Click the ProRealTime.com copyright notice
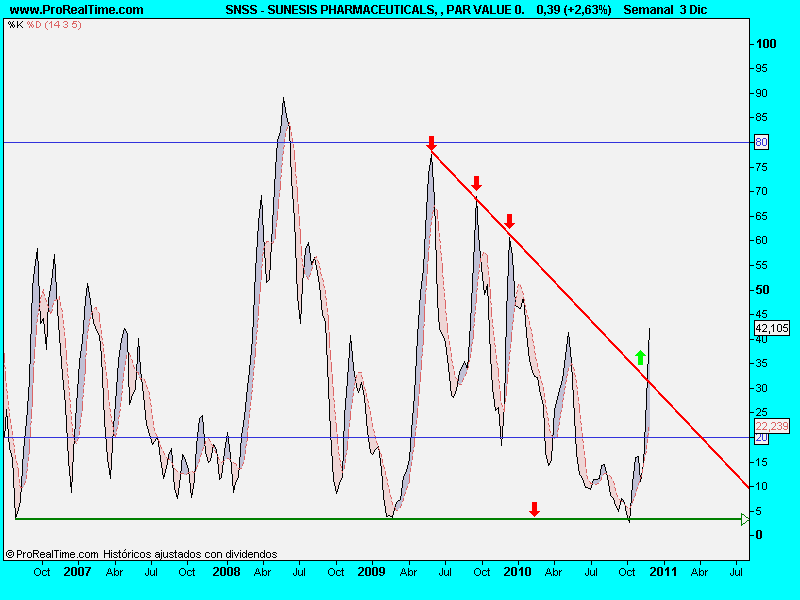Viewport: 800px width, 600px height. pyautogui.click(x=52, y=554)
